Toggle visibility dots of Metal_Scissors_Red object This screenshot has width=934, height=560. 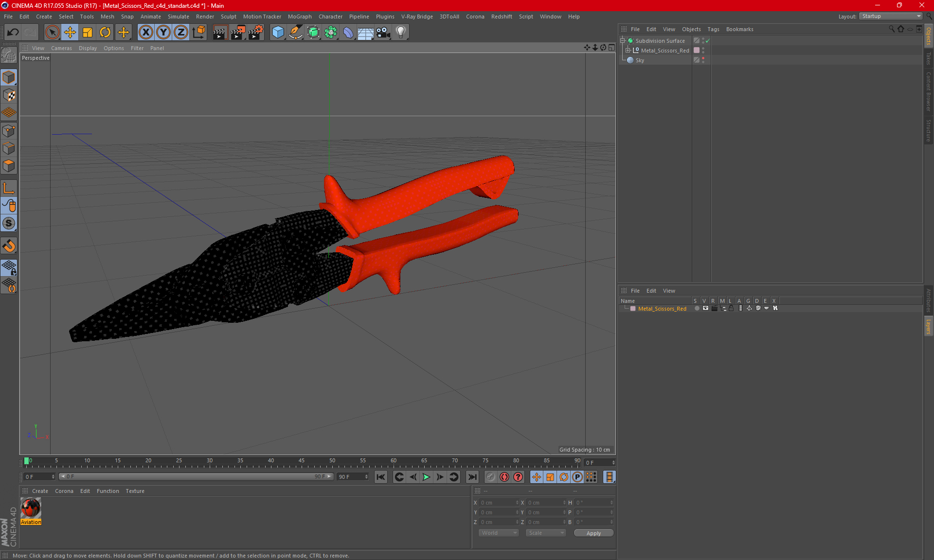coord(703,51)
